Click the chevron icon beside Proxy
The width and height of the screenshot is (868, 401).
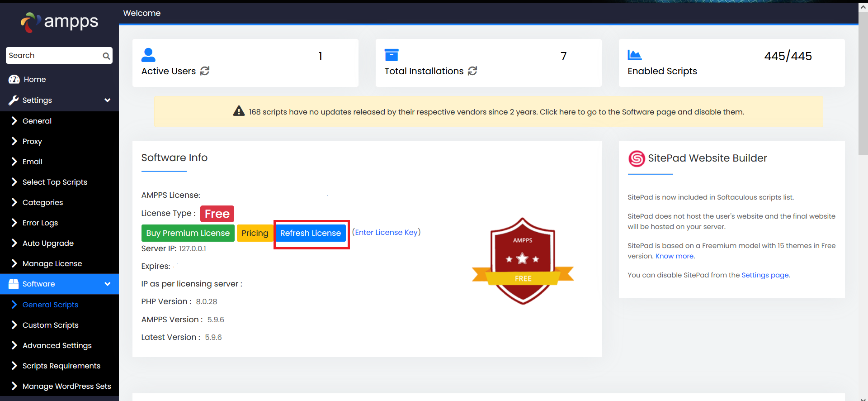pos(14,141)
